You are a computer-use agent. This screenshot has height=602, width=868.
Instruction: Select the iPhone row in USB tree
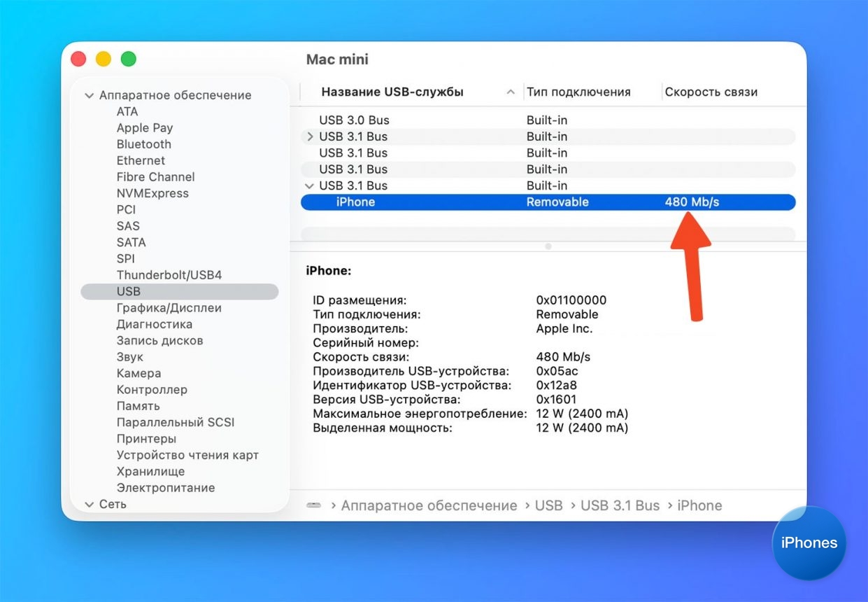548,202
